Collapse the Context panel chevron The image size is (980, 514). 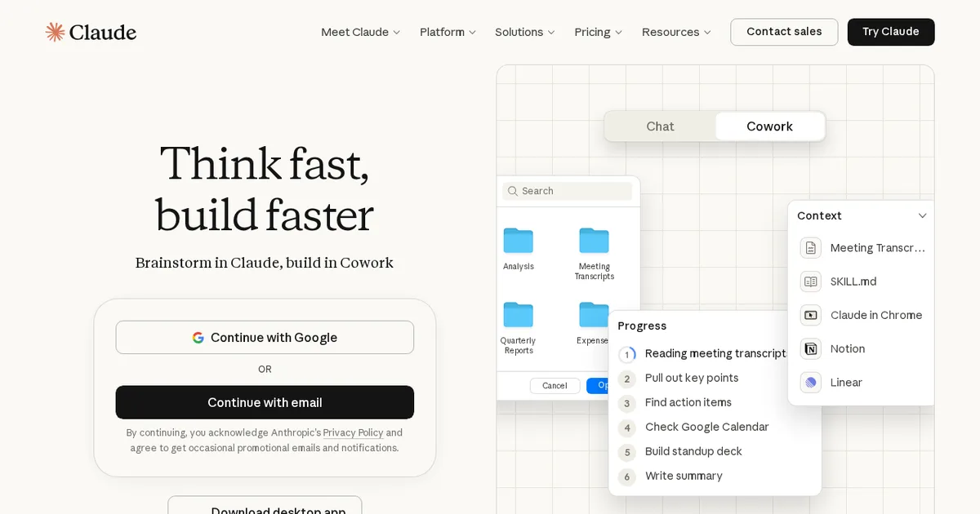(922, 216)
